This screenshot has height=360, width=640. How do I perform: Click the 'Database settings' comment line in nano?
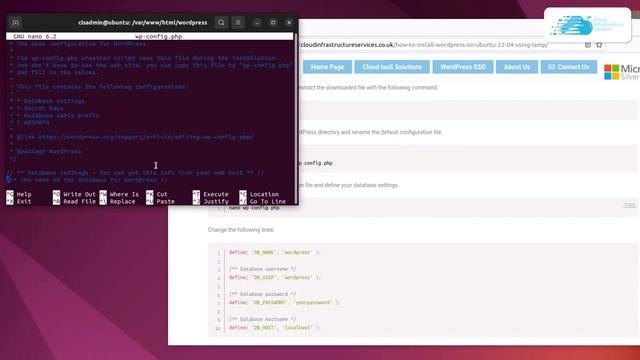pyautogui.click(x=135, y=173)
